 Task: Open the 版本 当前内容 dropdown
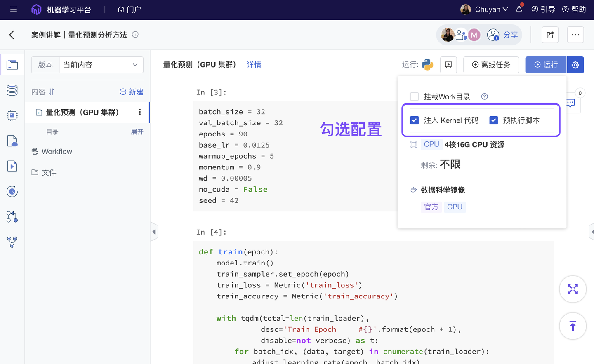[101, 65]
